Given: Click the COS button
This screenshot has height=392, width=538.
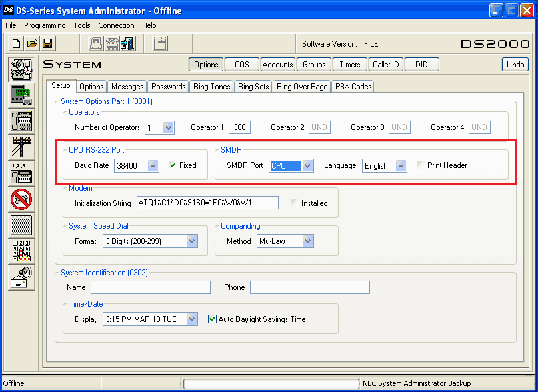Looking at the screenshot, I should (242, 65).
